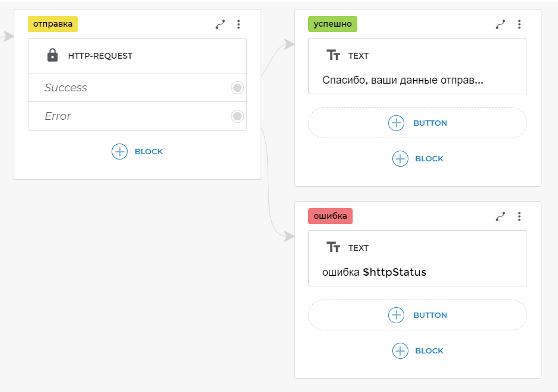The height and width of the screenshot is (392, 558).
Task: Open three-dot menu of успешно node
Action: [519, 24]
